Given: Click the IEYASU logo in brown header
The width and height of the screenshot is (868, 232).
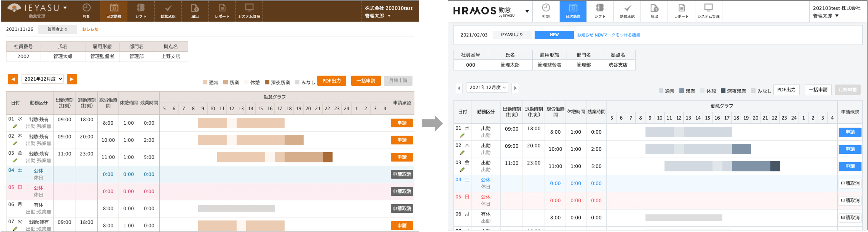Looking at the screenshot, I should (33, 10).
